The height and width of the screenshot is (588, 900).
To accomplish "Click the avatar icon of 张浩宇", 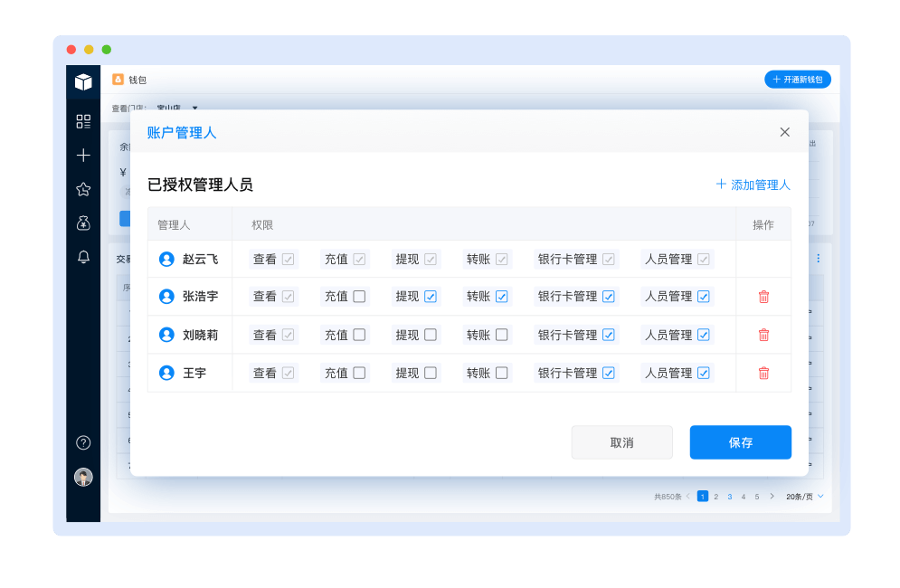I will point(166,297).
